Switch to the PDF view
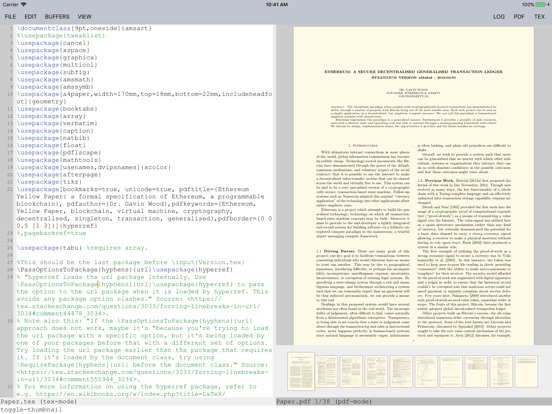This screenshot has height=414, width=552. pyautogui.click(x=519, y=17)
